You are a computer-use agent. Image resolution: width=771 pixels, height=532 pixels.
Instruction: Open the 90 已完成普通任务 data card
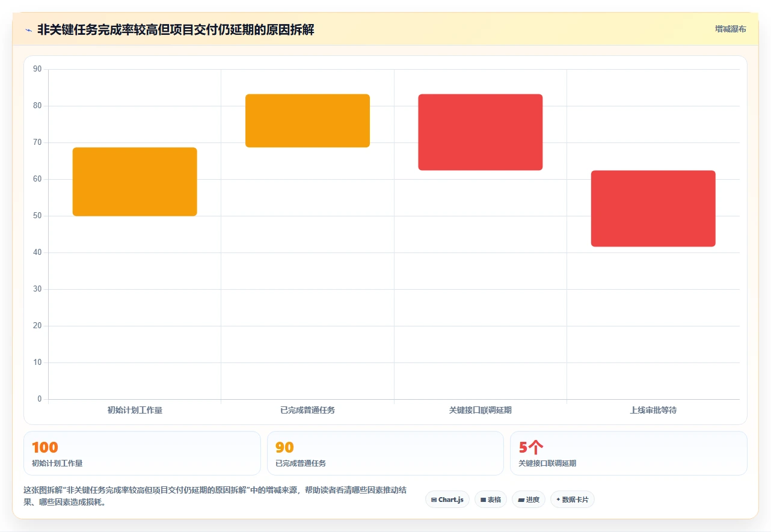[x=385, y=453]
